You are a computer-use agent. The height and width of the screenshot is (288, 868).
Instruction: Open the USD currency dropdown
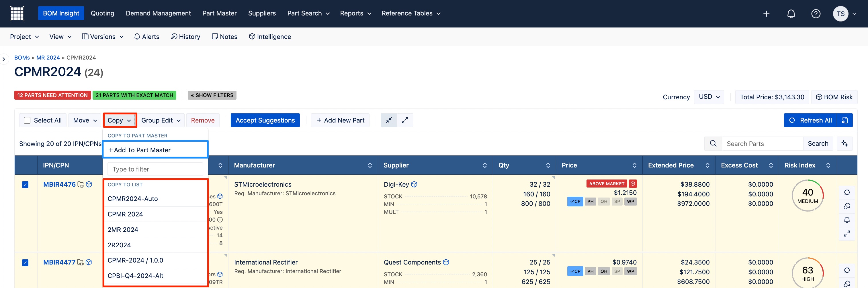pyautogui.click(x=709, y=97)
